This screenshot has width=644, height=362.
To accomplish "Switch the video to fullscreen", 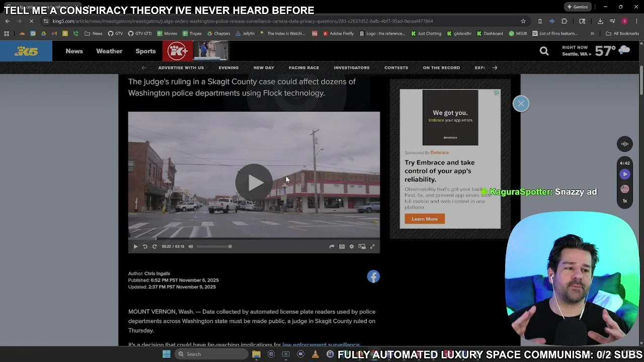I will coord(372,246).
